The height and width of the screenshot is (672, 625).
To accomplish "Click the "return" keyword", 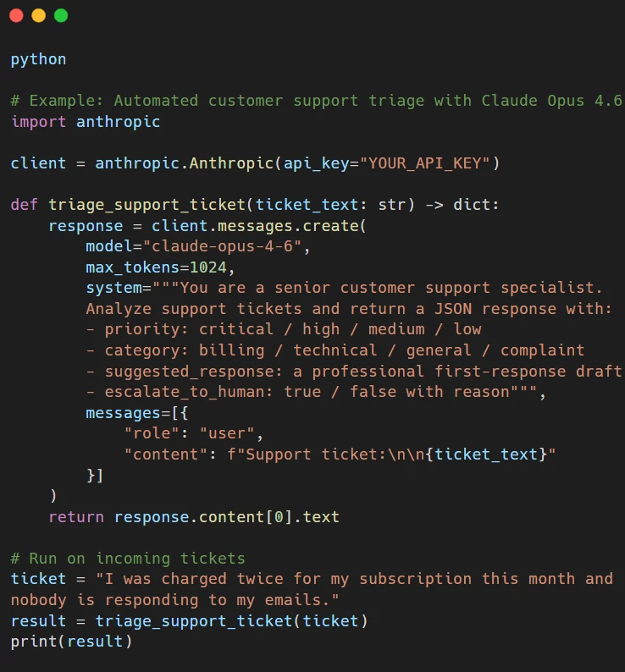I will tap(76, 516).
